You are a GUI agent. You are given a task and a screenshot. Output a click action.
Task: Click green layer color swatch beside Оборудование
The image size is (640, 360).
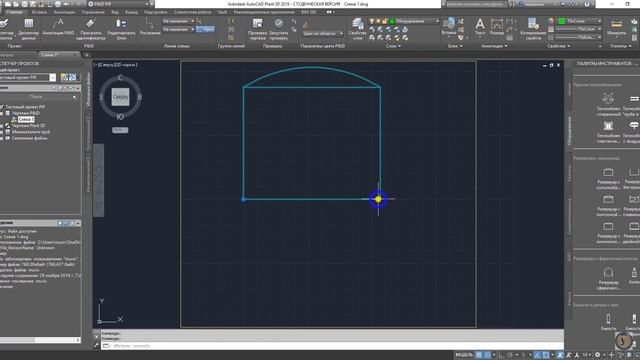pos(392,21)
